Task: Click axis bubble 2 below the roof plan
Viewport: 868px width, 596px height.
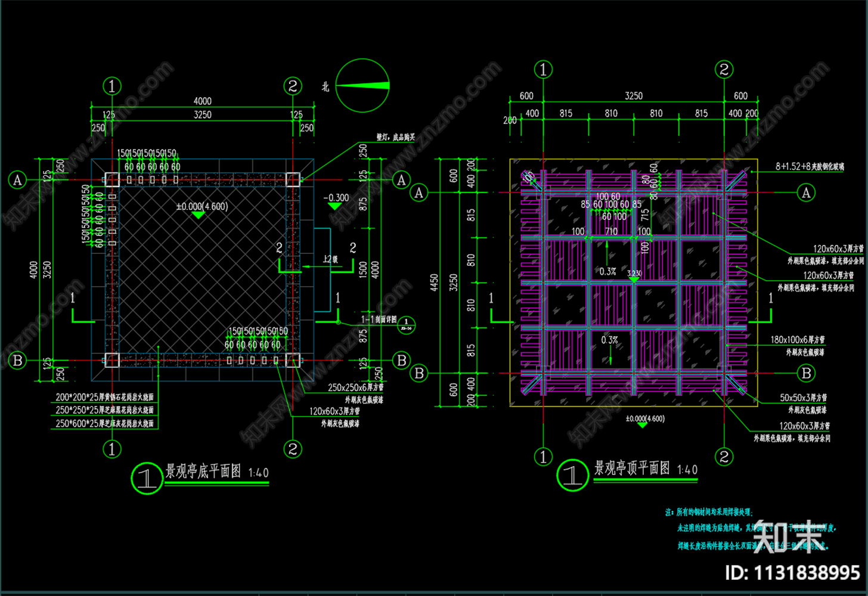Action: pyautogui.click(x=724, y=457)
